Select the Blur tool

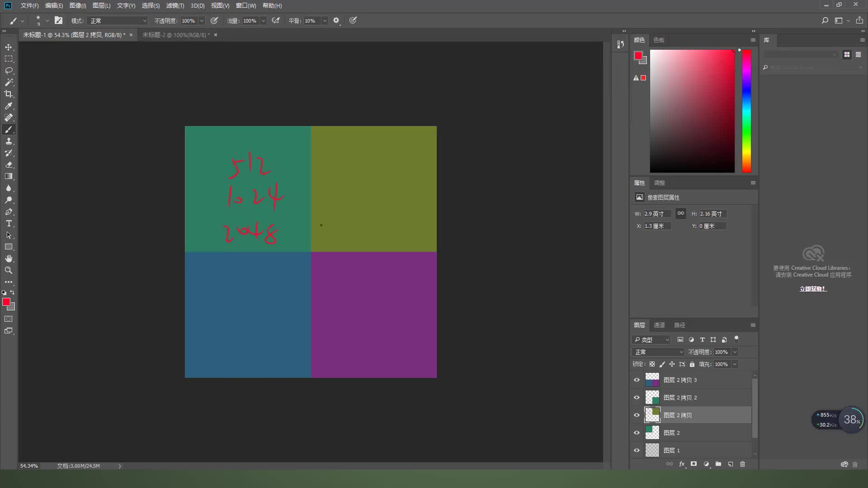(x=9, y=188)
